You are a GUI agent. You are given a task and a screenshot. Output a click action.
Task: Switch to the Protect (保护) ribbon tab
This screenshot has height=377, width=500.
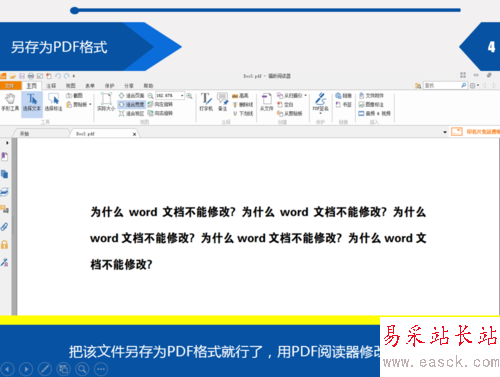point(110,86)
